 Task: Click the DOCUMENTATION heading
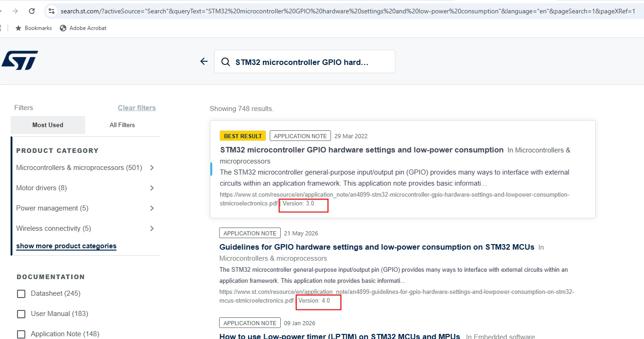point(51,277)
